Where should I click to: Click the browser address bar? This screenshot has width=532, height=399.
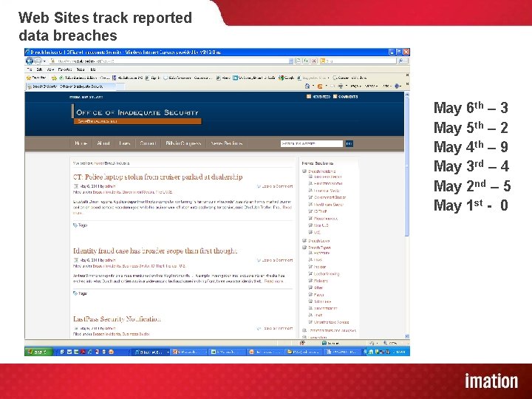click(169, 61)
